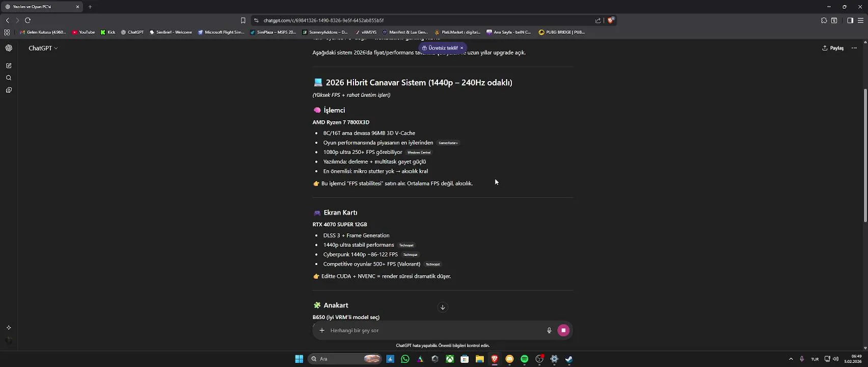Image resolution: width=868 pixels, height=367 pixels.
Task: Open the SimBrief - Welcome bookmark
Action: 171,32
